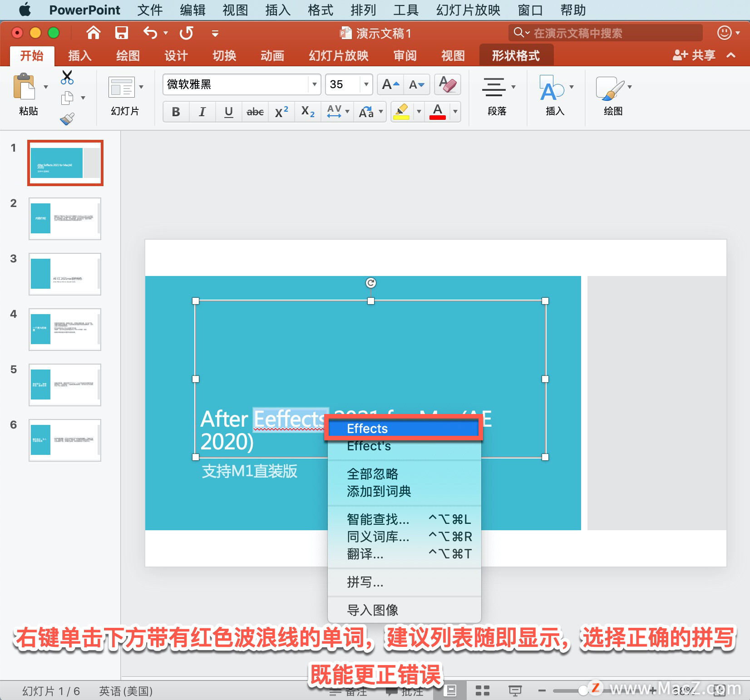The image size is (750, 700).
Task: Click the subtitle text 支持M1直装版
Action: [250, 471]
